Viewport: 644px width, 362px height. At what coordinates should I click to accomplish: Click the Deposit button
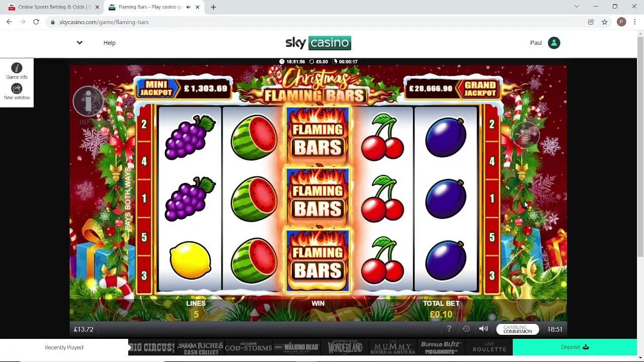point(575,347)
